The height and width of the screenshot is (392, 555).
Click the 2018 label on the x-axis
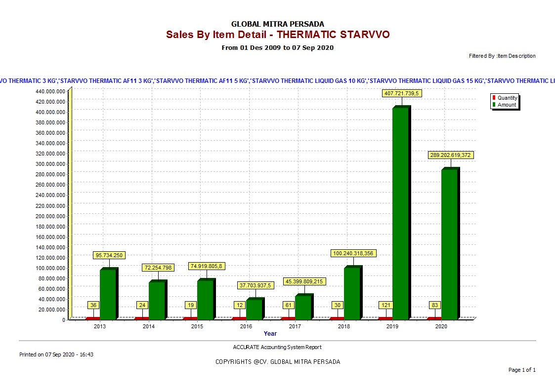[344, 326]
